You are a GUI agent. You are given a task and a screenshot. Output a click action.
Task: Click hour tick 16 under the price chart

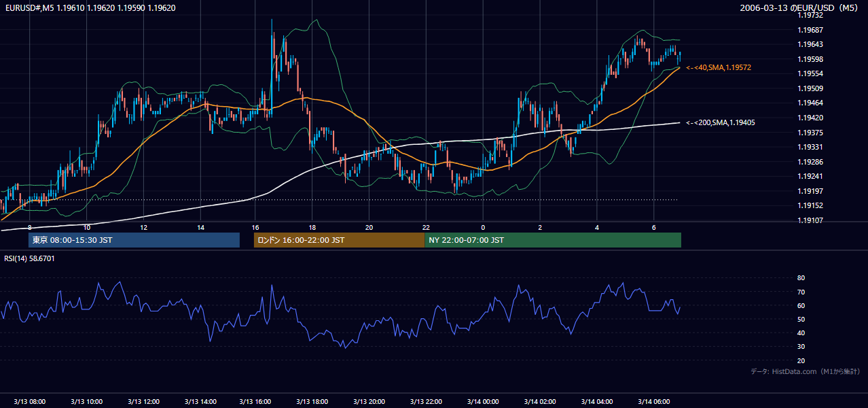coord(255,227)
